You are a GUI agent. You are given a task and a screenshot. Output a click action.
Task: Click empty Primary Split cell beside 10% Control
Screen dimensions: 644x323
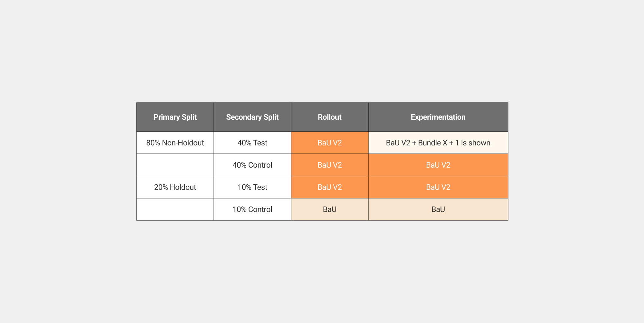click(175, 209)
